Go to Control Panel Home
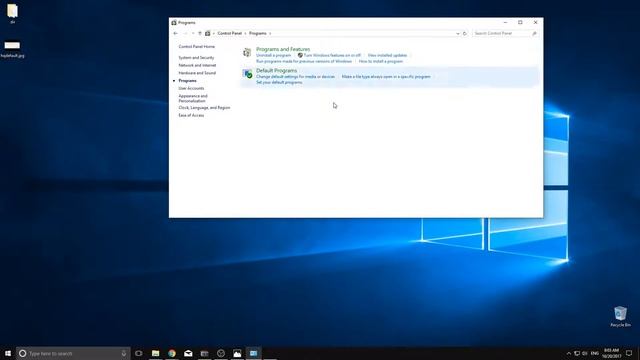The height and width of the screenshot is (360, 640). (196, 47)
